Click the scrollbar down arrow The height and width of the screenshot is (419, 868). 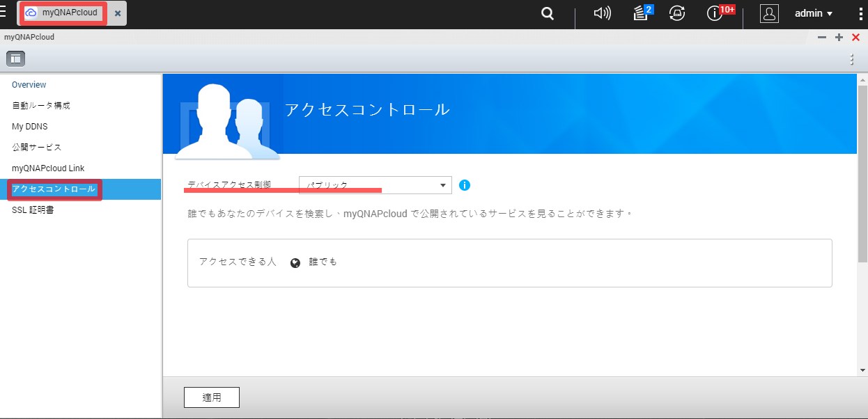(x=863, y=370)
